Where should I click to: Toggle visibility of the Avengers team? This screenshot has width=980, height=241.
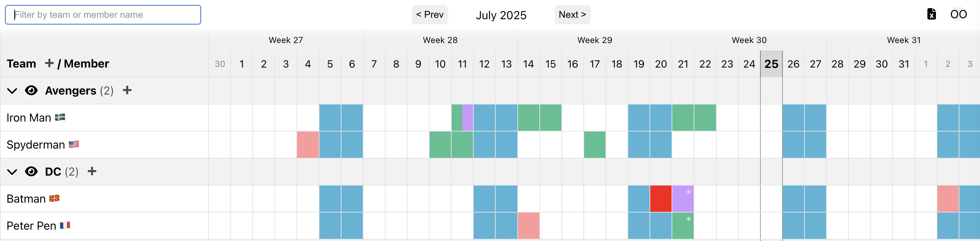pos(31,91)
